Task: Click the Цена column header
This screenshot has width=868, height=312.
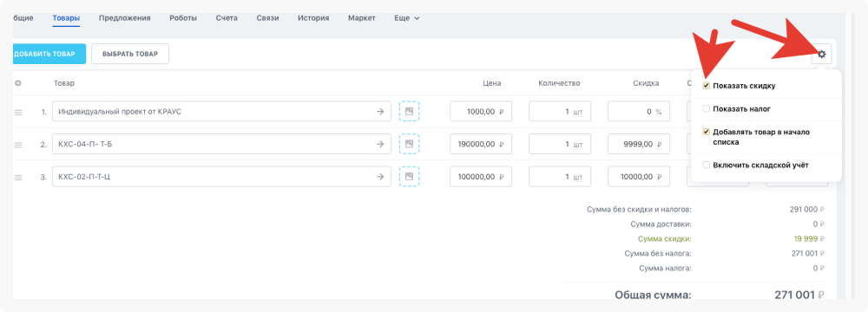Action: (491, 83)
